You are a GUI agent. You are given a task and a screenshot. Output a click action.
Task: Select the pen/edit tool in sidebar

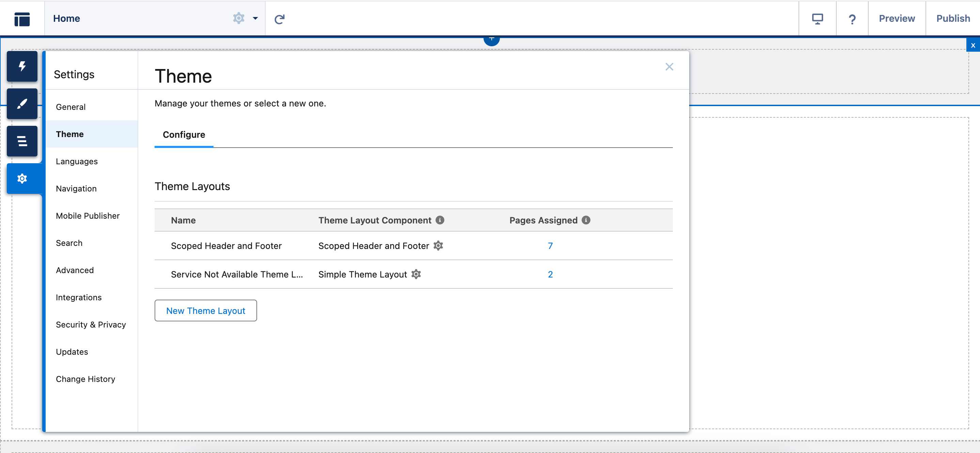(x=22, y=103)
